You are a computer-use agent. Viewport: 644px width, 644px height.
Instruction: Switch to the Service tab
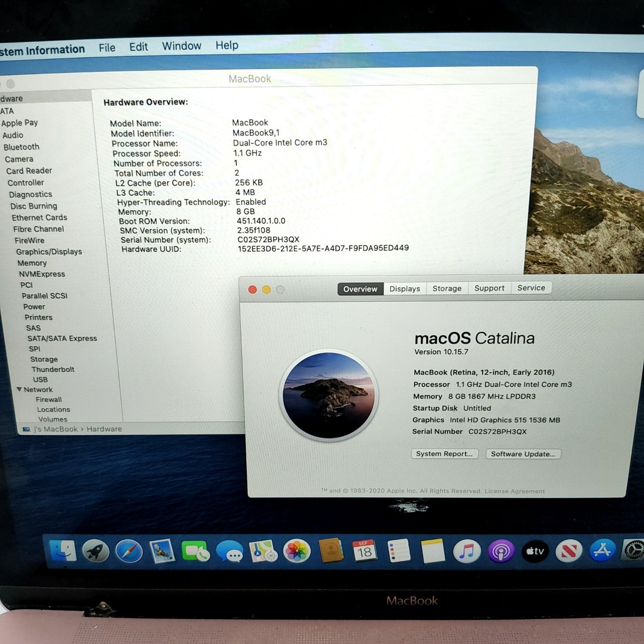[x=531, y=287]
